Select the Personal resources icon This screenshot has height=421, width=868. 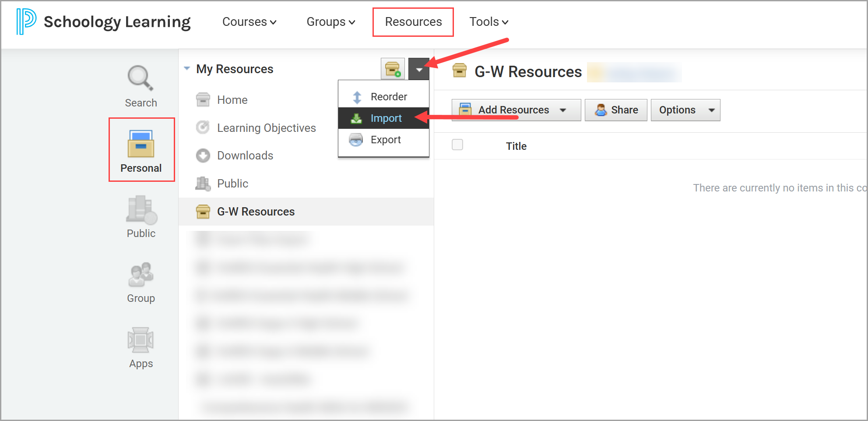point(141,144)
